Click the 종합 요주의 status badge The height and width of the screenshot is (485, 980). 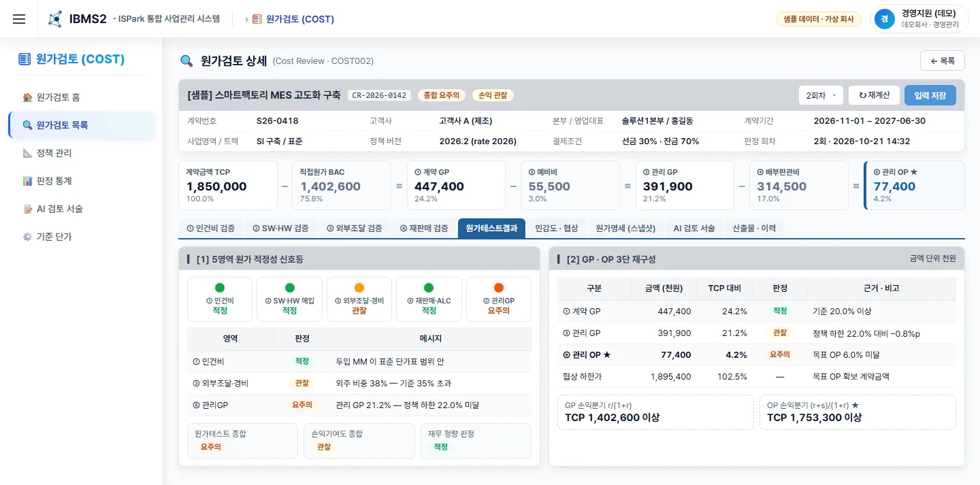coord(442,95)
